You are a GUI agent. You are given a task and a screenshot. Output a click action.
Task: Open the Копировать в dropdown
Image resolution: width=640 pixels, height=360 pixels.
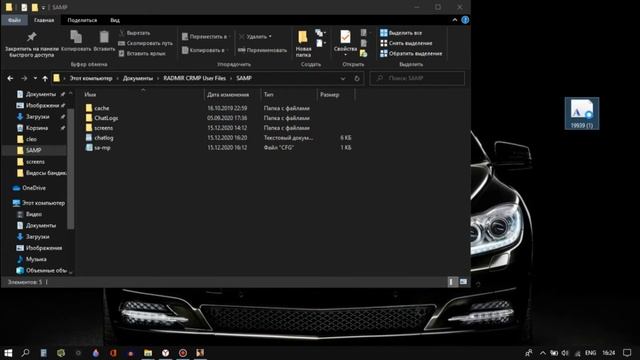coord(204,50)
